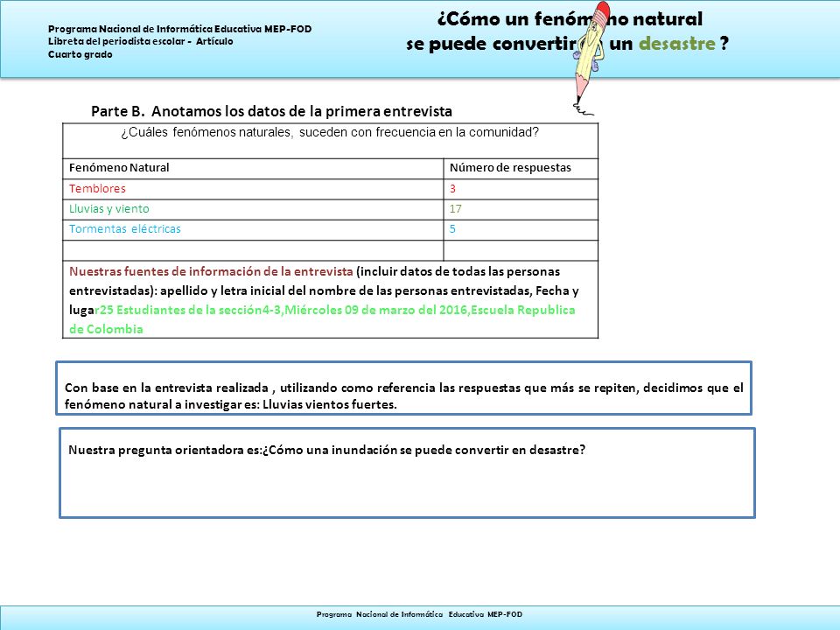The image size is (840, 630).
Task: Click the 'de Colombia' green text
Action: pos(106,330)
